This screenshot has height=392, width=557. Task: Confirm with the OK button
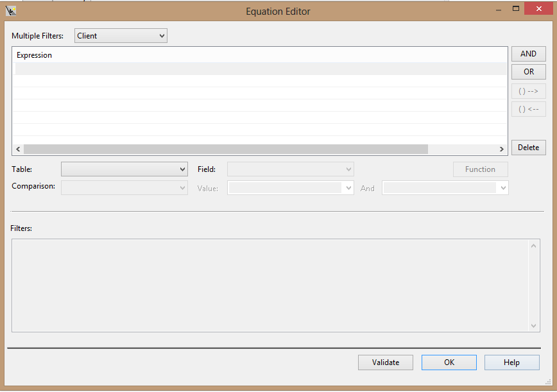pyautogui.click(x=449, y=362)
